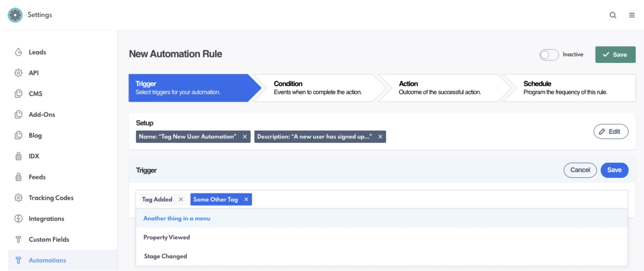Screen dimensions: 644x271
Task: Remove the Some Other Tag chip
Action: pyautogui.click(x=246, y=199)
